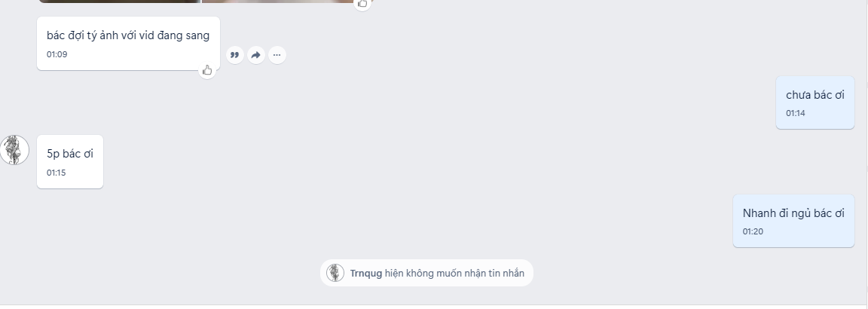Click the horizontal divider below the chat area
Viewport: 868px width, 309px height.
click(x=434, y=304)
